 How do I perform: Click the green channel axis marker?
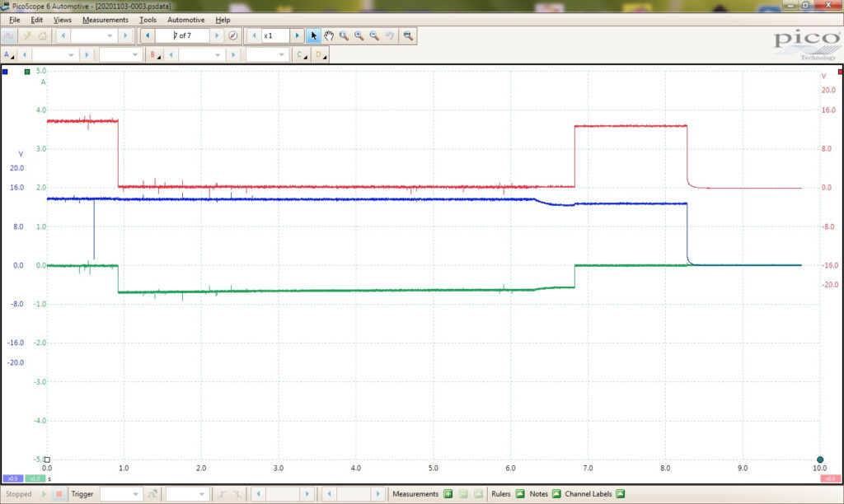(x=27, y=72)
